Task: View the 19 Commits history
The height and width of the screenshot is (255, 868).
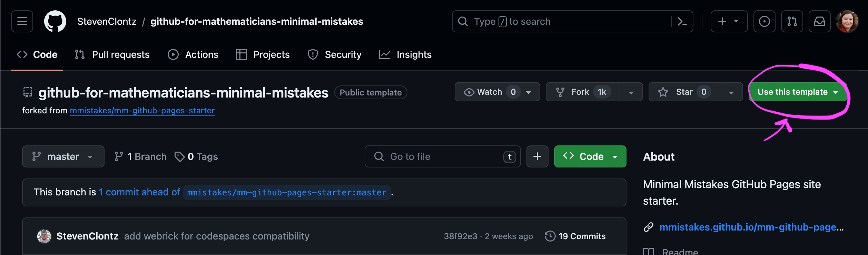Action: coord(575,236)
